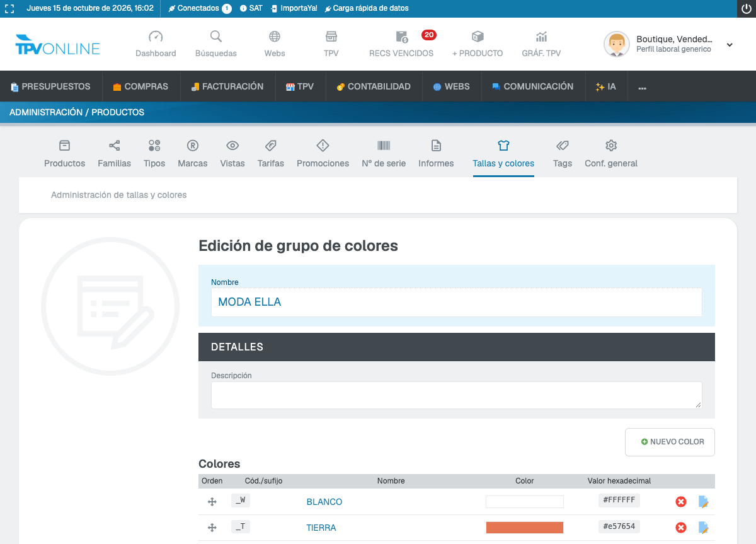Open the Informes section
Viewport: 756px width, 544px height.
[x=436, y=154]
